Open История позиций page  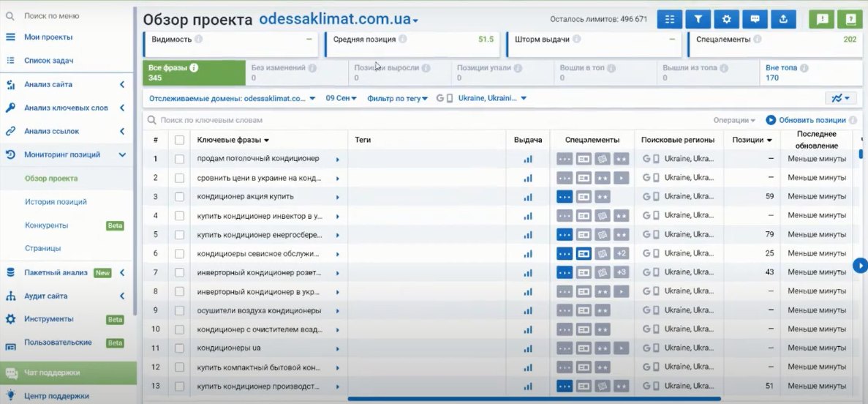[x=56, y=202]
